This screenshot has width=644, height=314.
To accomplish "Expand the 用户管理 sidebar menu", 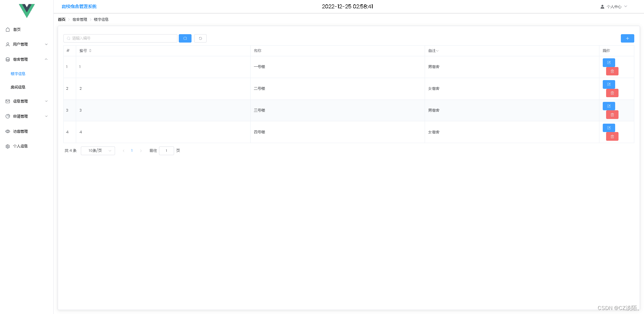I will (x=27, y=44).
